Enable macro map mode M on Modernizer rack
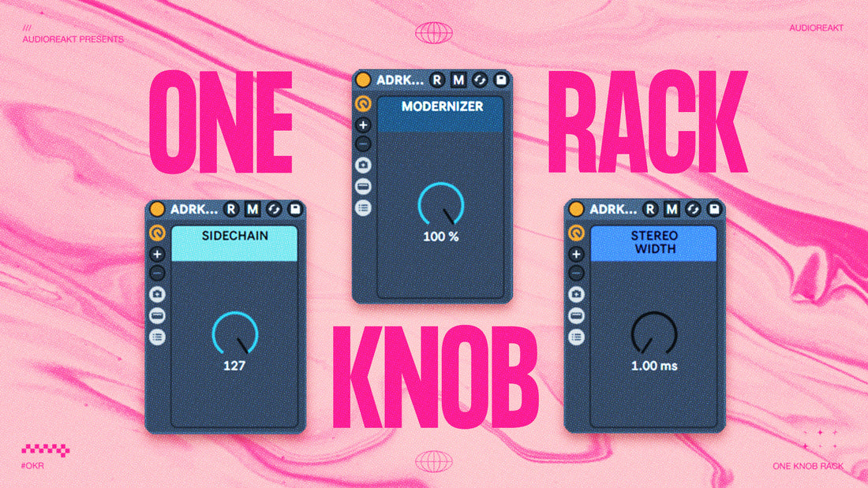The width and height of the screenshot is (868, 488). pos(458,80)
